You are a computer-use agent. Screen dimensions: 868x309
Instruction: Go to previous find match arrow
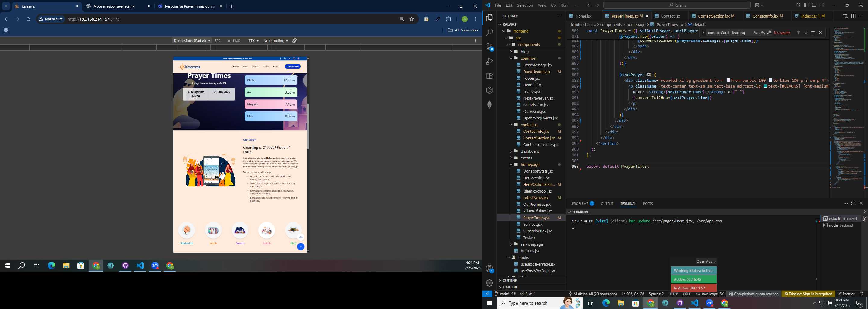(798, 33)
